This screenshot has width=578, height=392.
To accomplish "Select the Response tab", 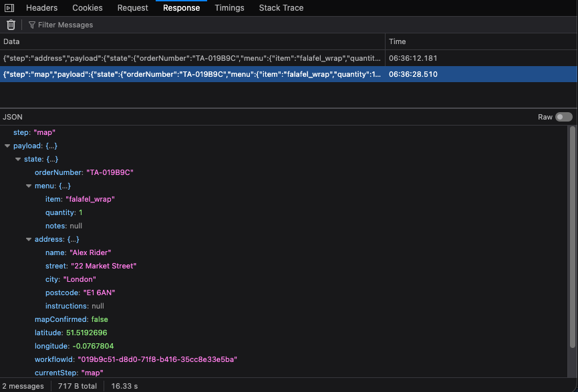I will coord(181,8).
